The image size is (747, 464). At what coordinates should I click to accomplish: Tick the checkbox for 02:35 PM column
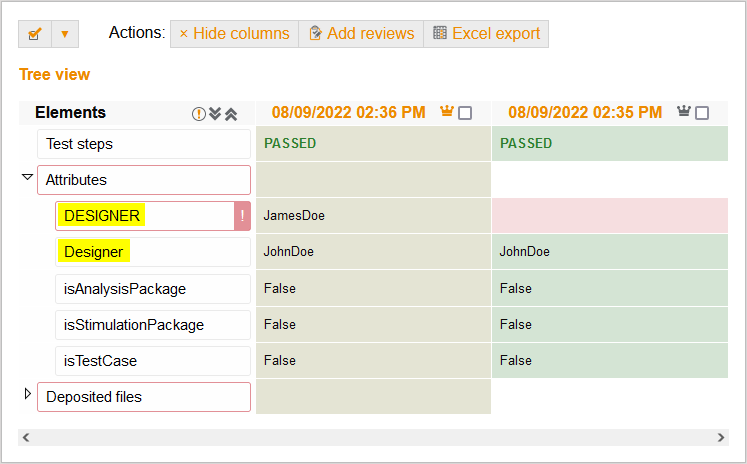click(702, 113)
